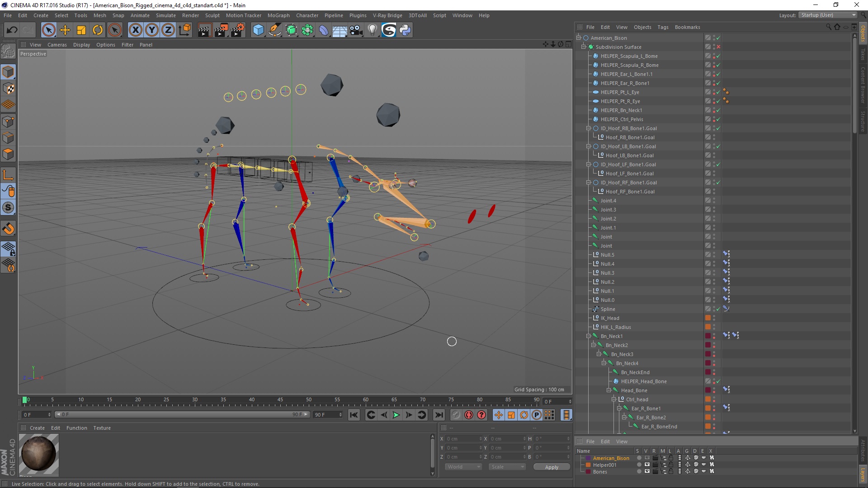Toggle the checkmark for Spline object
The image size is (868, 488).
pyautogui.click(x=718, y=309)
